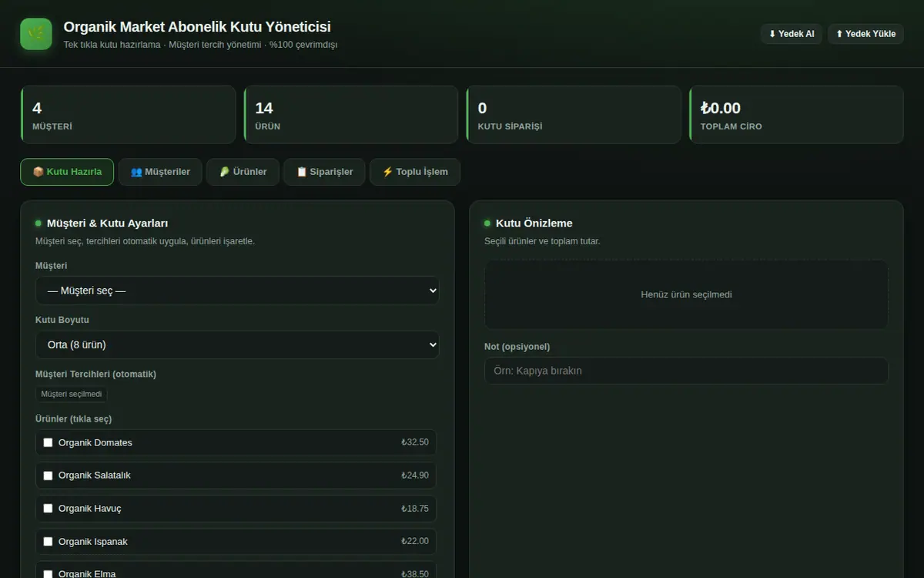Click the ₺22.00 price of Organik Ispanak
The image size is (924, 578).
point(415,542)
